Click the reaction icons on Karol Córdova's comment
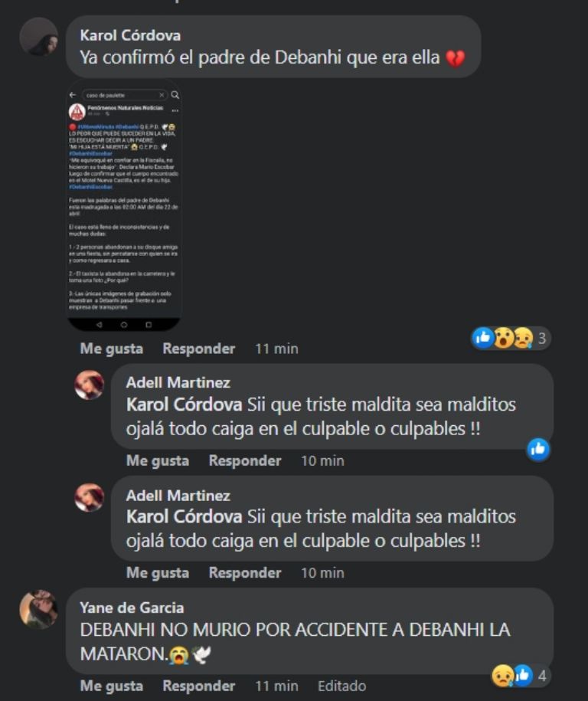 [x=511, y=338]
